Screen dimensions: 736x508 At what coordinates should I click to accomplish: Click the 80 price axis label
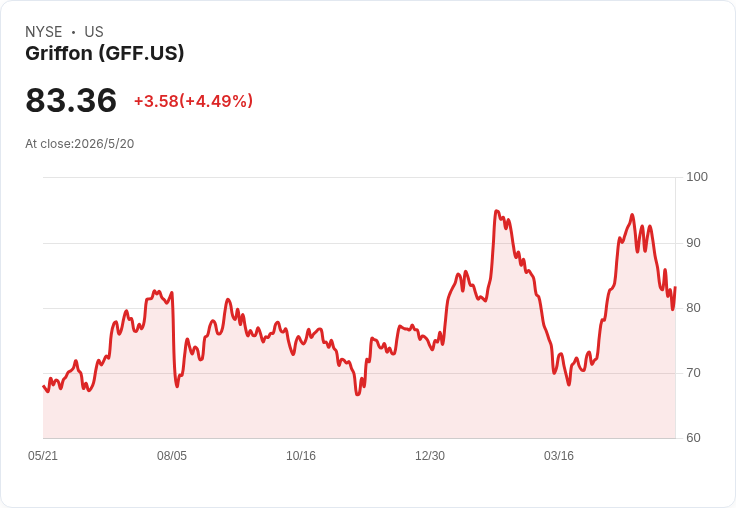click(x=693, y=308)
